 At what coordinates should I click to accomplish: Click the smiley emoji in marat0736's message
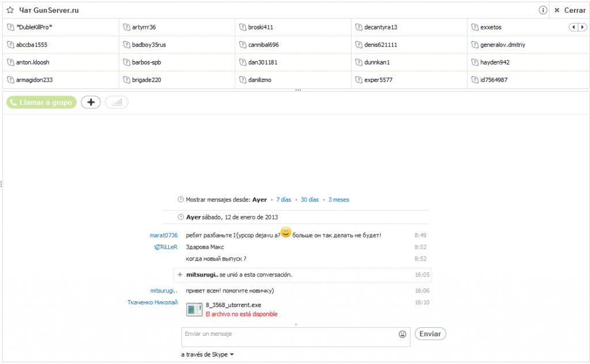click(x=286, y=233)
